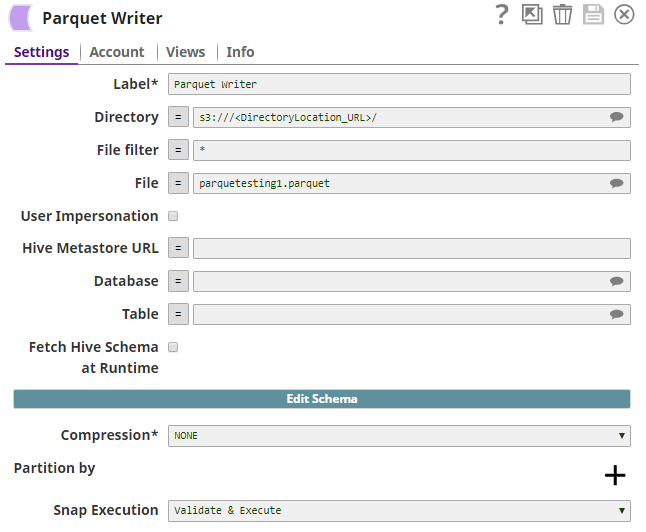Image resolution: width=646 pixels, height=532 pixels.
Task: Delete the snap using the trash icon
Action: tap(562, 14)
